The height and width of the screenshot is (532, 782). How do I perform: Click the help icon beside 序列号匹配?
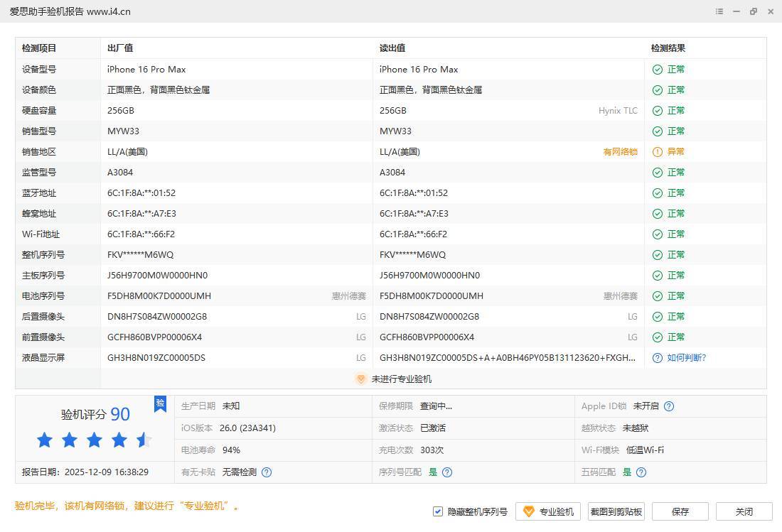click(447, 472)
